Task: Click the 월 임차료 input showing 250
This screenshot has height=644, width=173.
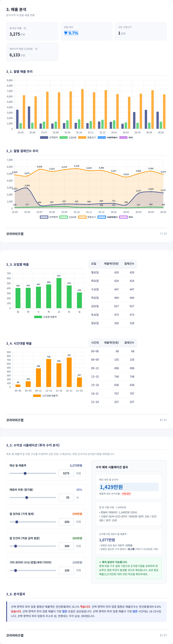Action: point(66,522)
